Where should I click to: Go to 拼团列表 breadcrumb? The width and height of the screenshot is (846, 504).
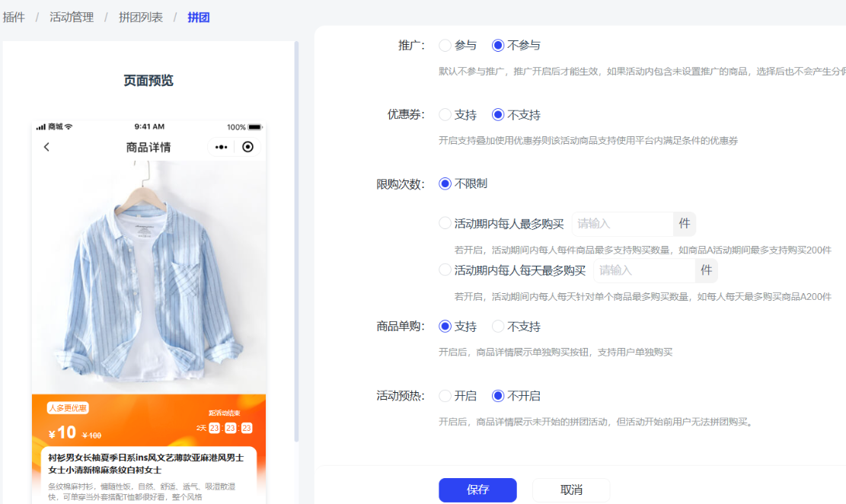pos(141,17)
